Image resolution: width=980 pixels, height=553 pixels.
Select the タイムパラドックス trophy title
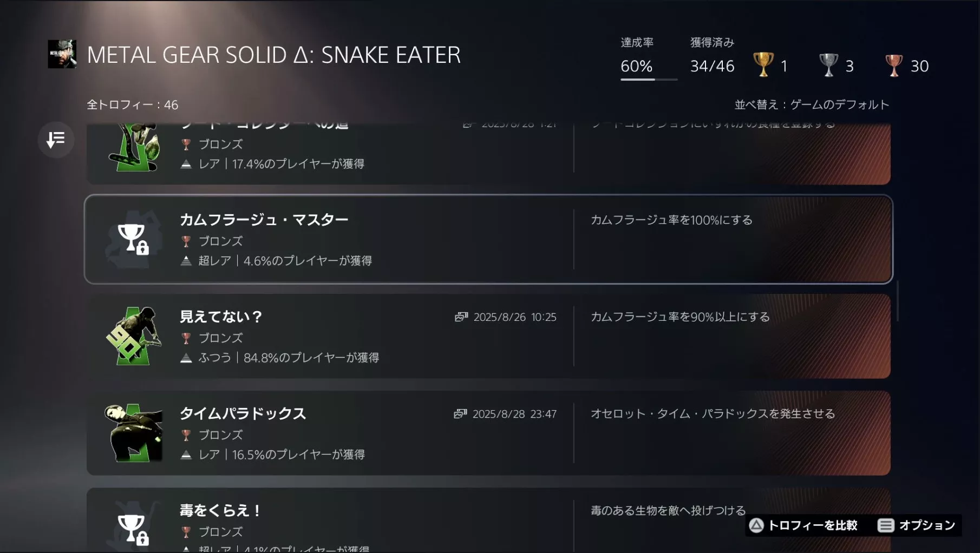243,413
